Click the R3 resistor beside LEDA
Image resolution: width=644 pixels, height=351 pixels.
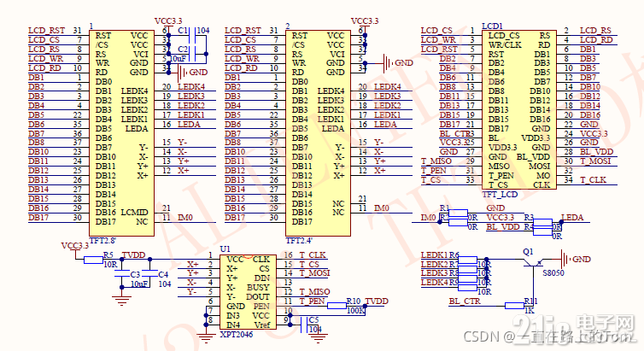(x=542, y=222)
